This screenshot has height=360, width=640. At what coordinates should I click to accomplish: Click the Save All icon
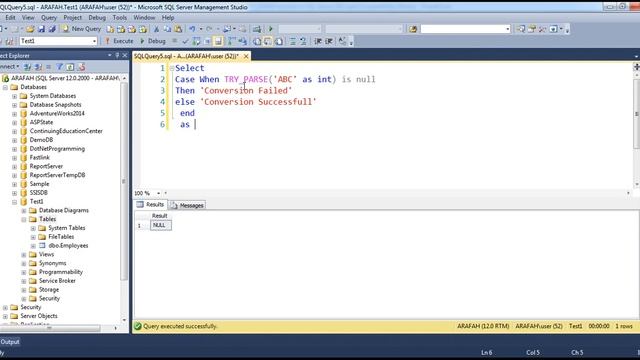[x=52, y=29]
